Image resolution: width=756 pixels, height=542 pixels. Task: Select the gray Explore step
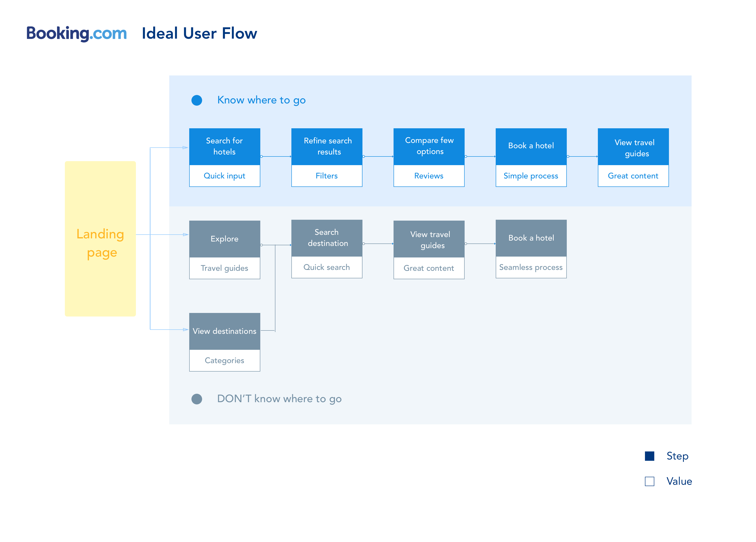click(x=225, y=239)
